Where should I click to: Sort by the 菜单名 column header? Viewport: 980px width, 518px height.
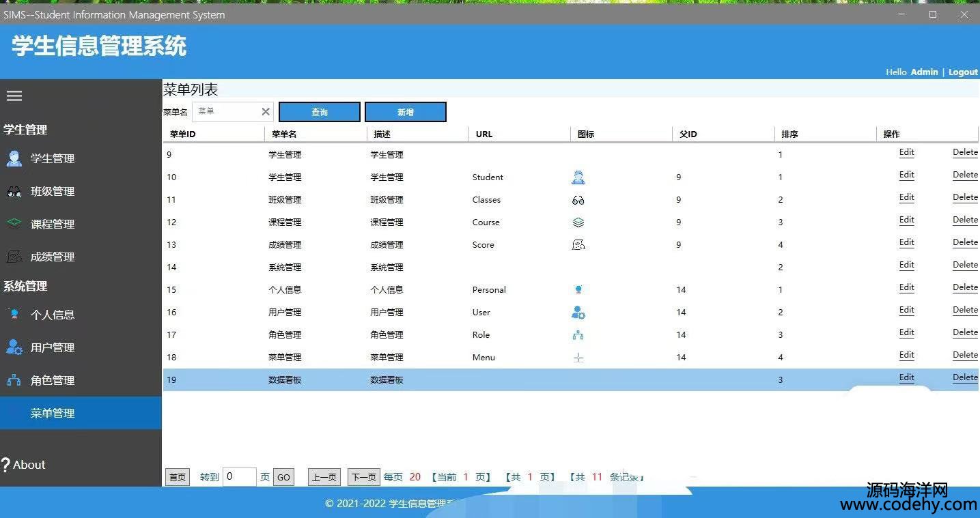pyautogui.click(x=316, y=134)
